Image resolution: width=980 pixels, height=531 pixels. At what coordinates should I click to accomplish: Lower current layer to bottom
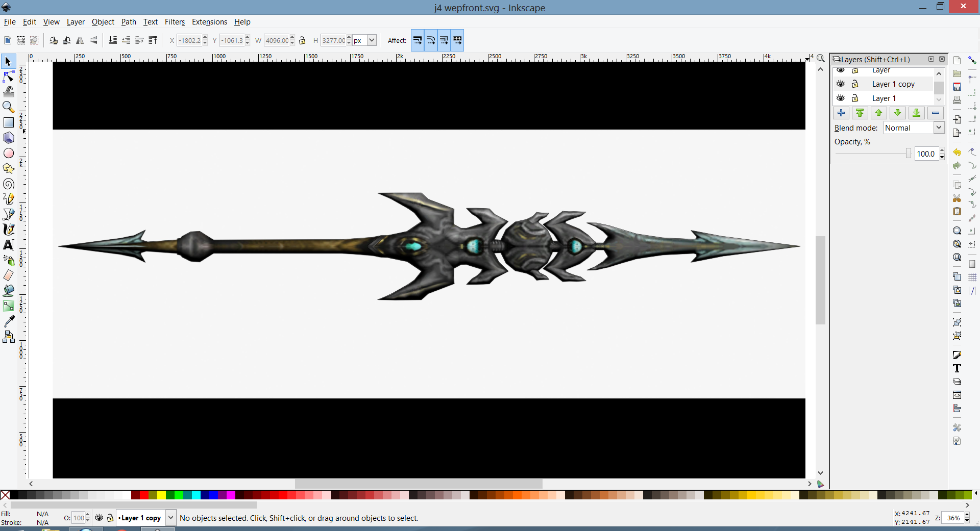click(x=917, y=113)
